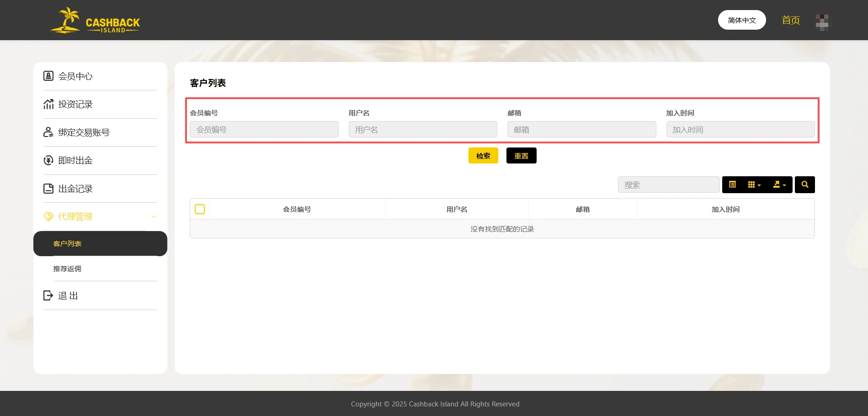The width and height of the screenshot is (868, 416).
Task: Open 投资记录 via its chart icon
Action: coord(48,104)
